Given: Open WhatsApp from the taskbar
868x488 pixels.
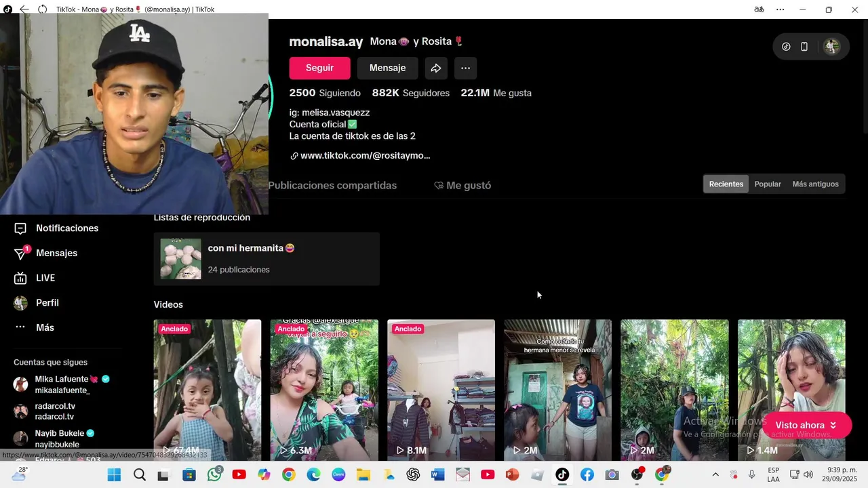Looking at the screenshot, I should pyautogui.click(x=214, y=475).
